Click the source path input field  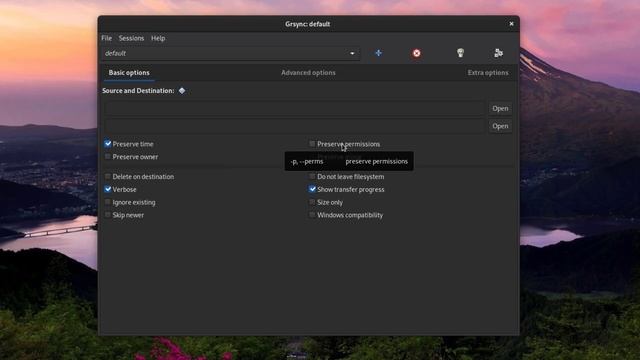pyautogui.click(x=293, y=109)
